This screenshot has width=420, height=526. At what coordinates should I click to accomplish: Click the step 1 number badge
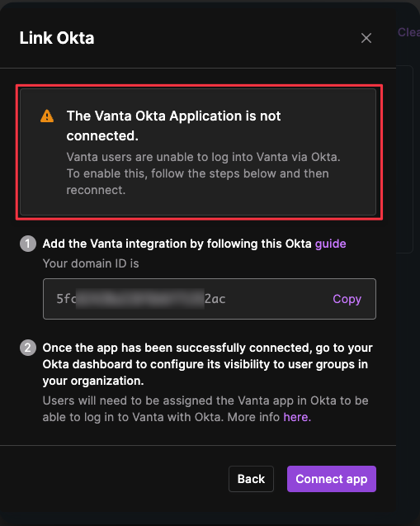(28, 244)
